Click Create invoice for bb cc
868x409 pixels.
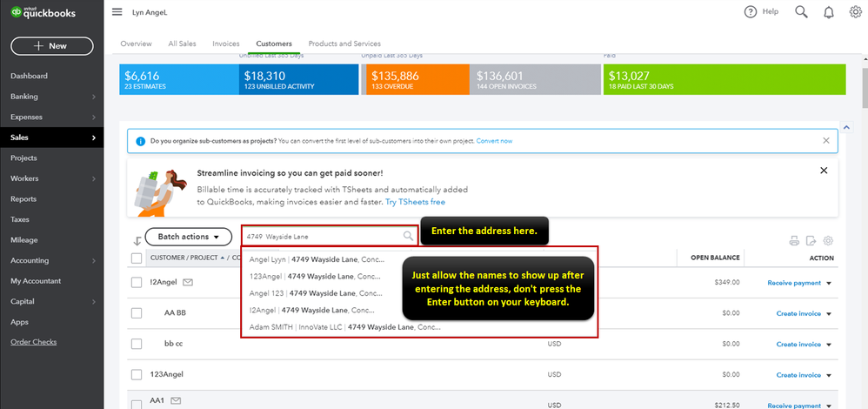click(x=798, y=344)
